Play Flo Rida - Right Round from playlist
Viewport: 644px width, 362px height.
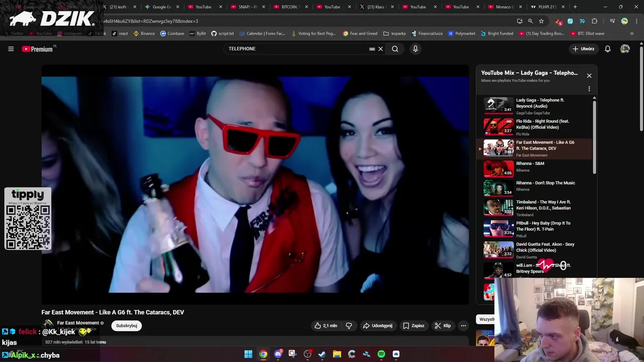(535, 127)
